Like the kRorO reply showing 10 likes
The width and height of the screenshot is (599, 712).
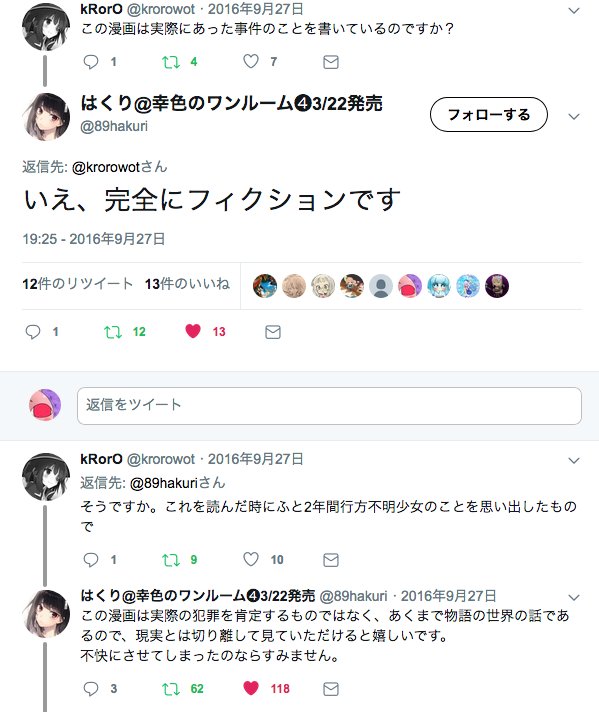point(251,559)
